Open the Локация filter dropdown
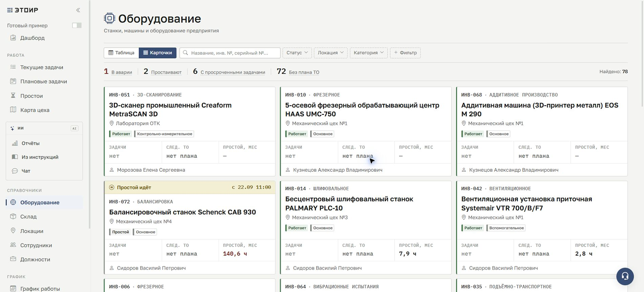Viewport: 644px width, 292px height. pyautogui.click(x=330, y=53)
